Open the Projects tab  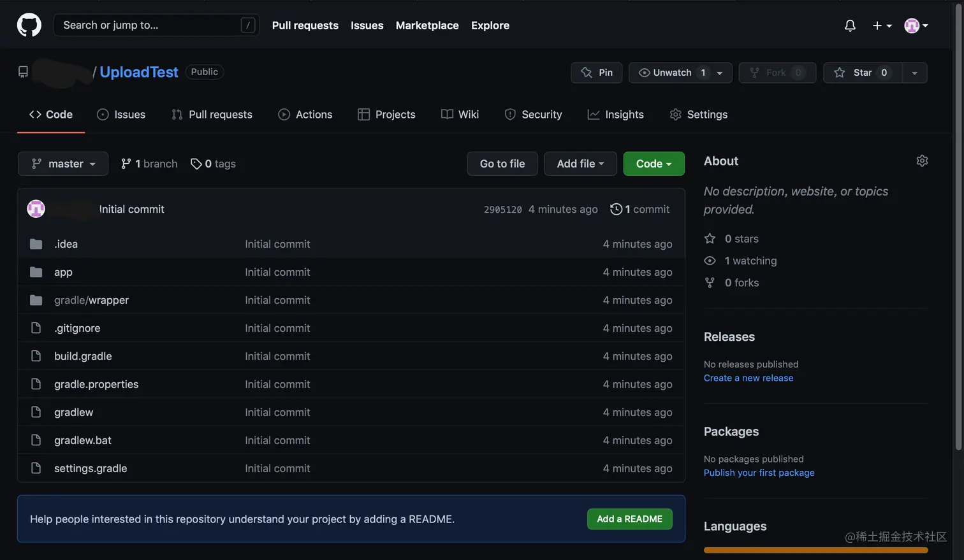(386, 115)
